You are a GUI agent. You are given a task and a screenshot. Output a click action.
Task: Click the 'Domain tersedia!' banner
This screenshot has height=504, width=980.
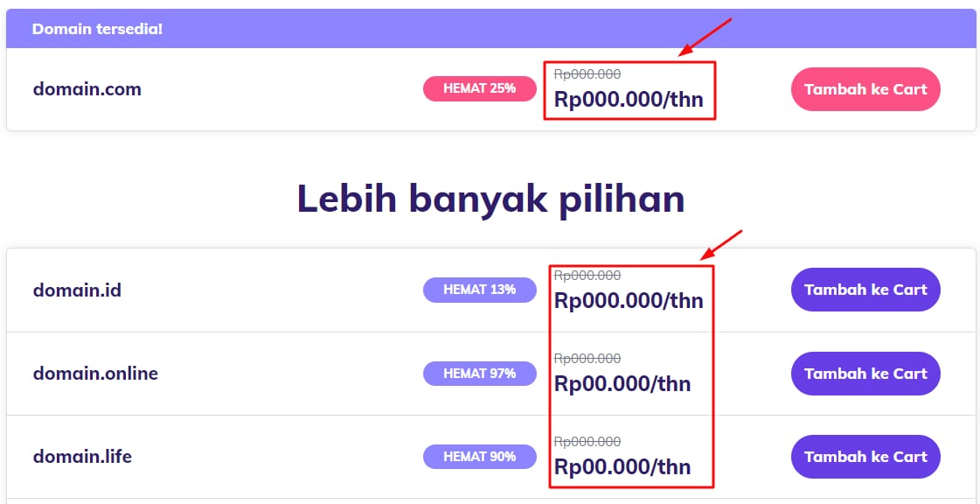click(x=97, y=29)
